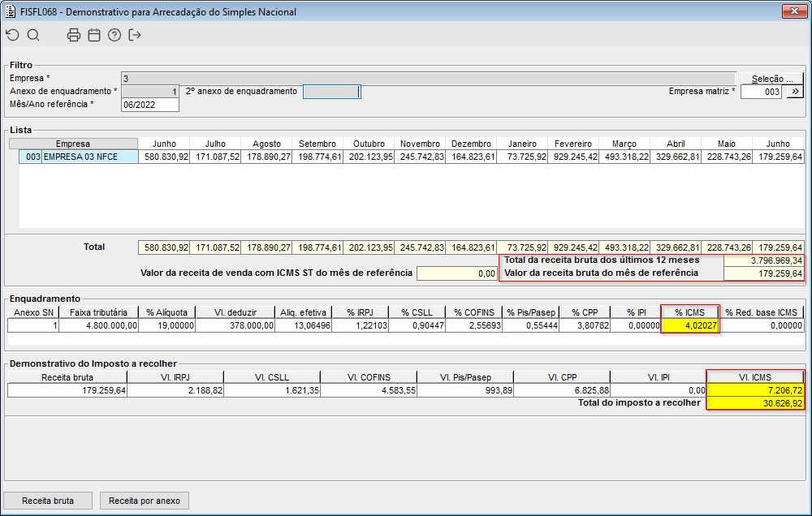Click the Mês/Ano referência field
The width and height of the screenshot is (812, 516).
pos(149,105)
